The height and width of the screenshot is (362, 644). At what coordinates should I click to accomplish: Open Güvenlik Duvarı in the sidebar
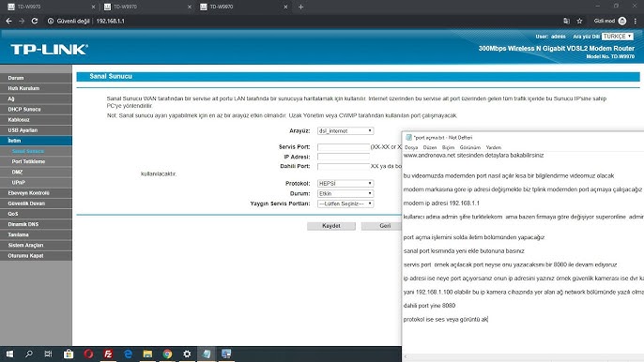(36, 204)
